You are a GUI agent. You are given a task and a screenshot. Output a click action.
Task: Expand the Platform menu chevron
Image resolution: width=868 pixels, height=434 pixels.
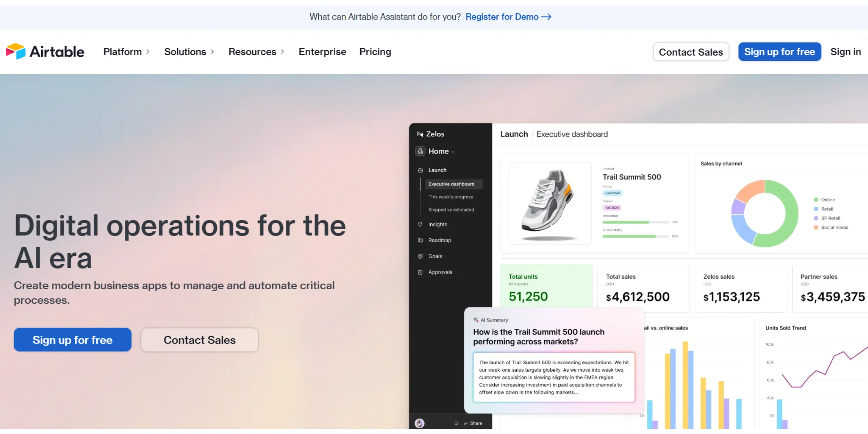[x=148, y=52]
